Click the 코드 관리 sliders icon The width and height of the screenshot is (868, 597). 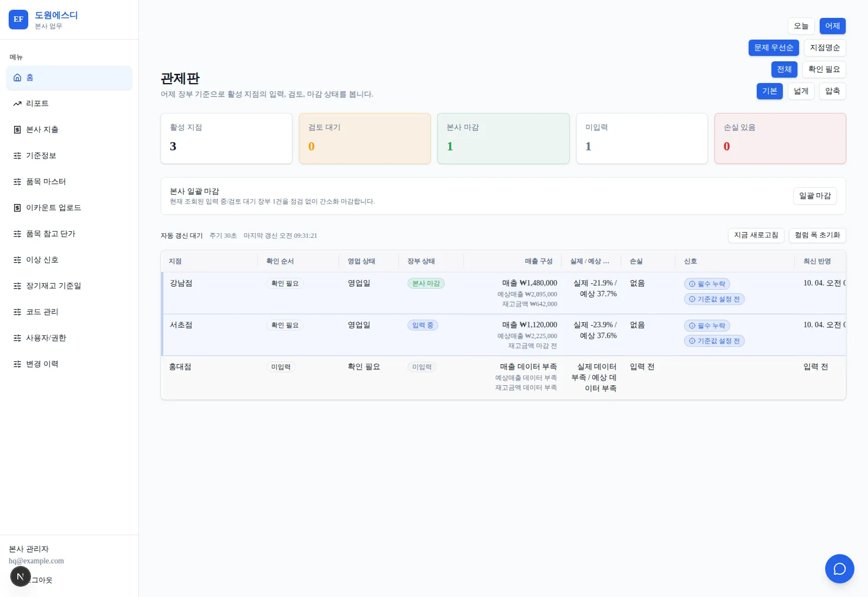pyautogui.click(x=17, y=312)
